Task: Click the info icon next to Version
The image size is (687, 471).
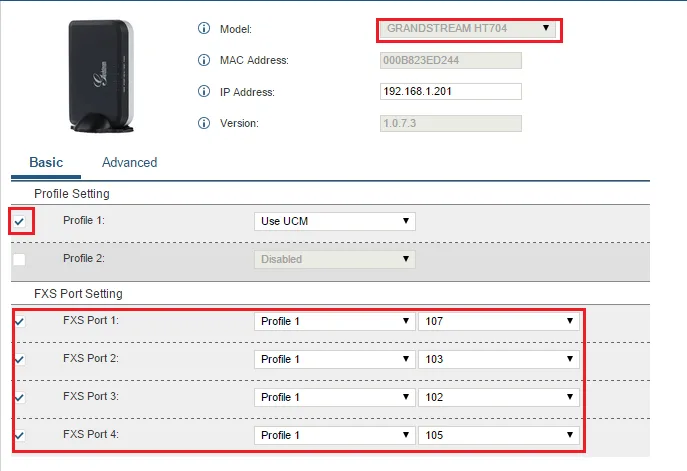Action: [204, 123]
